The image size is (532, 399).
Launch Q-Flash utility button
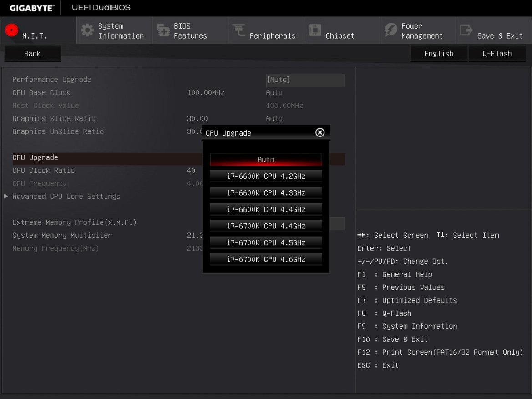[x=497, y=54]
